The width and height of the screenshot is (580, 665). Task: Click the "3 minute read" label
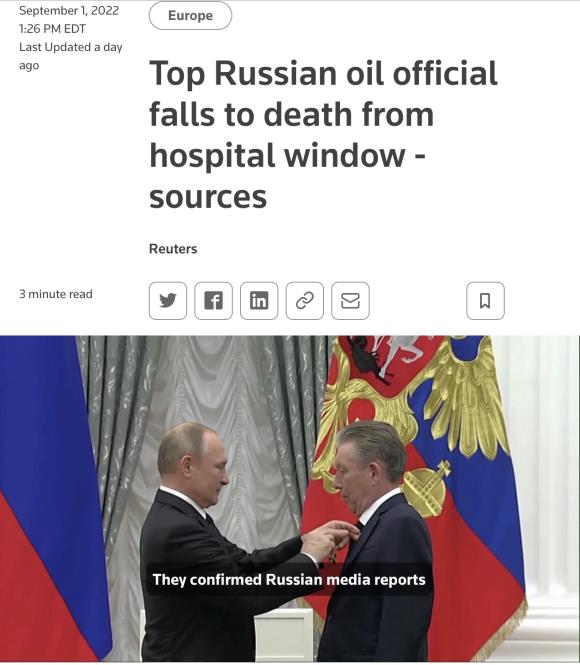pos(56,294)
